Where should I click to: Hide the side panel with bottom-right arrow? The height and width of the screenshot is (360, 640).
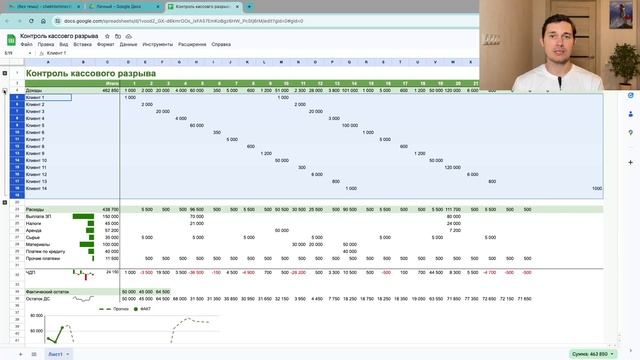point(631,350)
